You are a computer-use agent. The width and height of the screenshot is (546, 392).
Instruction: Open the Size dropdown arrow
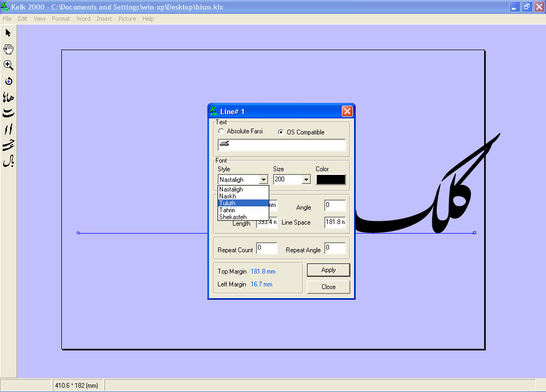point(306,179)
